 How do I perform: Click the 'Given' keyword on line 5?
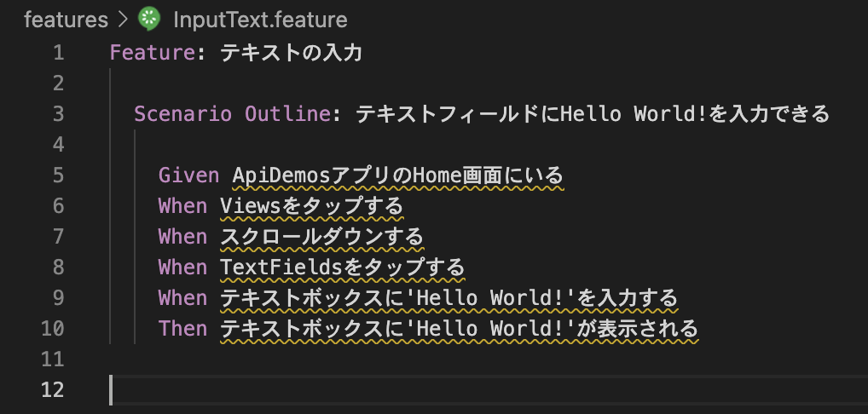click(x=188, y=175)
